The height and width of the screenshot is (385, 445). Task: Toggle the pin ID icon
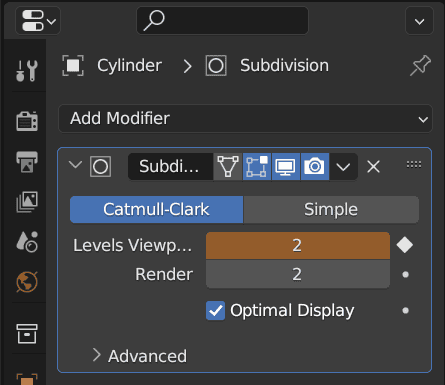(x=420, y=65)
